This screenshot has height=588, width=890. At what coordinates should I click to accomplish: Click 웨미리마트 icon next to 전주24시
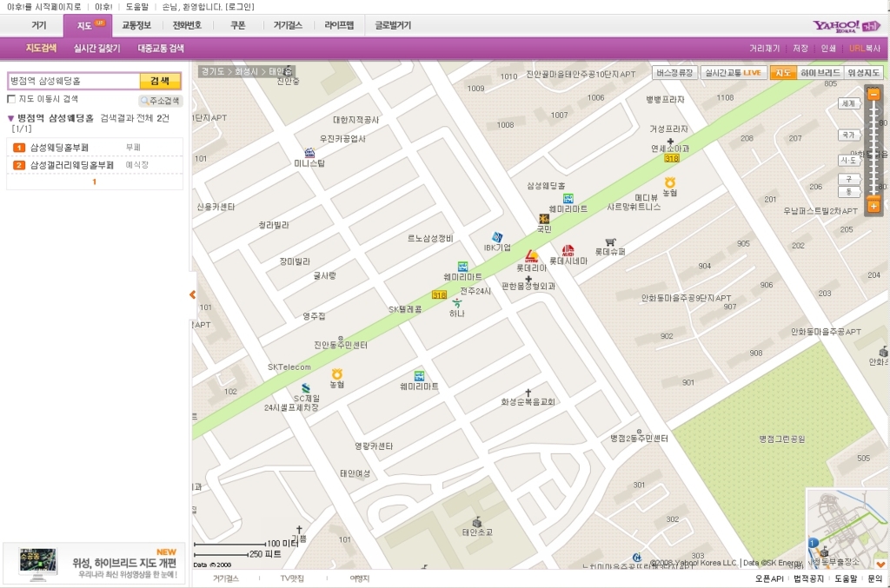[462, 267]
